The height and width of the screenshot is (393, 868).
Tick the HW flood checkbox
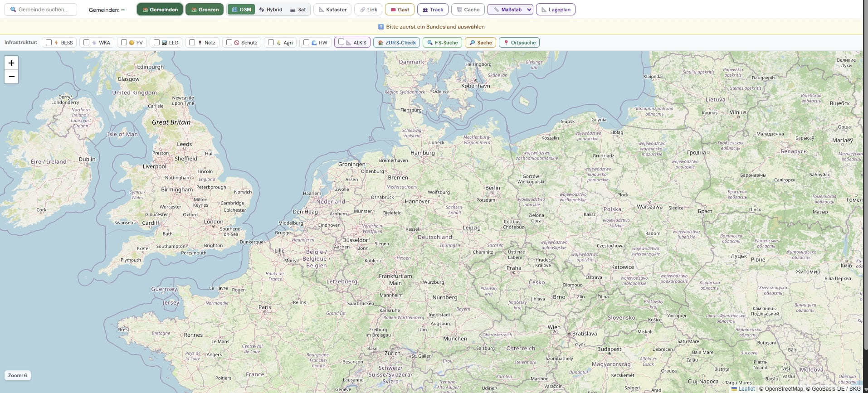point(306,43)
